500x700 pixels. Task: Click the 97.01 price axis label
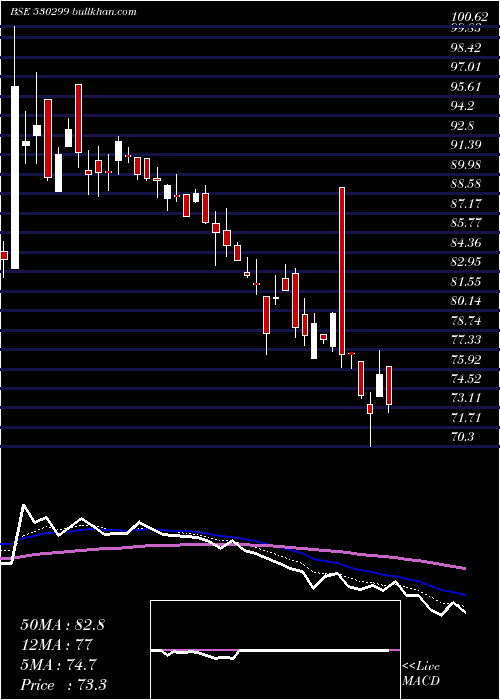click(x=468, y=67)
